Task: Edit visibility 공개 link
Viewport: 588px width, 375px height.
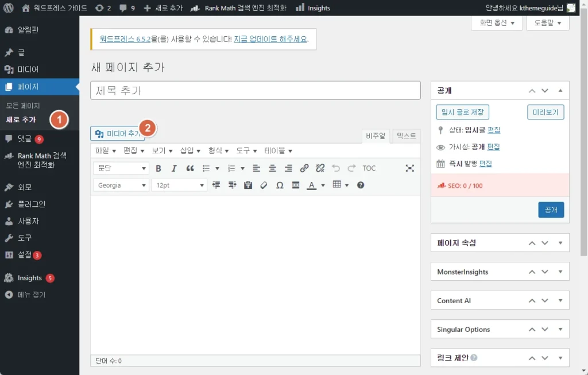Action: pyautogui.click(x=493, y=147)
